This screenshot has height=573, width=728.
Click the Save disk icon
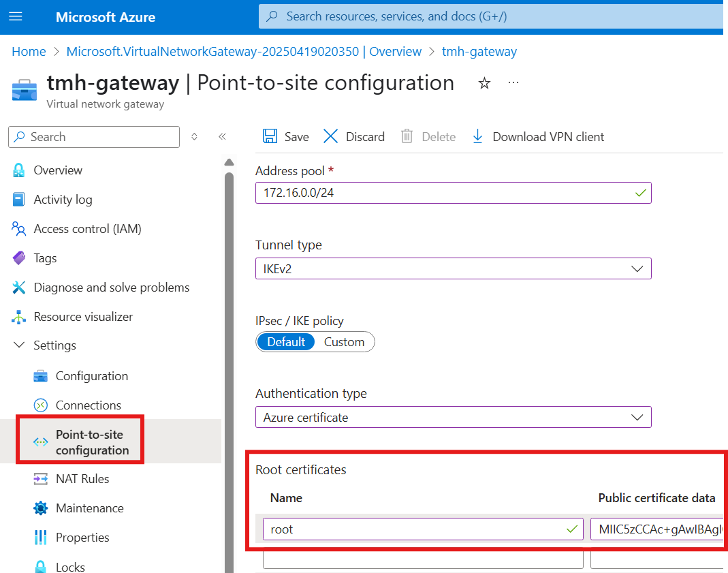coord(270,136)
